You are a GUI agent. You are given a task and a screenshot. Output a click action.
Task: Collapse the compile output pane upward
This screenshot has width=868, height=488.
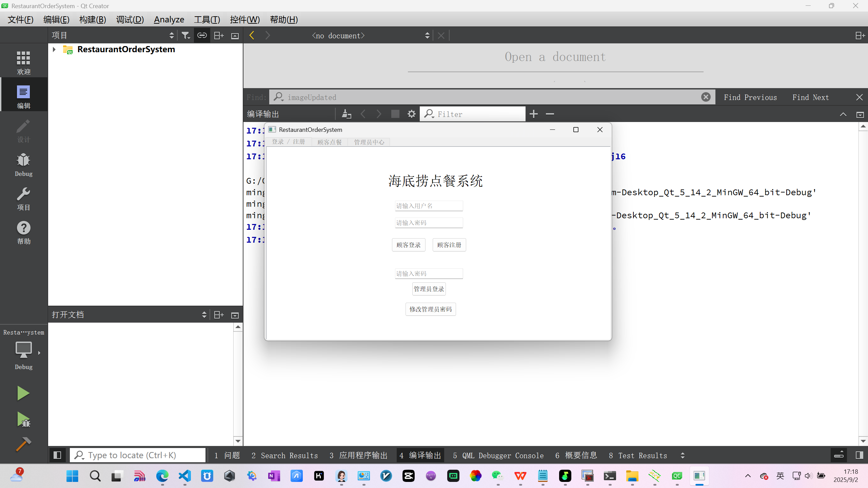tap(843, 115)
